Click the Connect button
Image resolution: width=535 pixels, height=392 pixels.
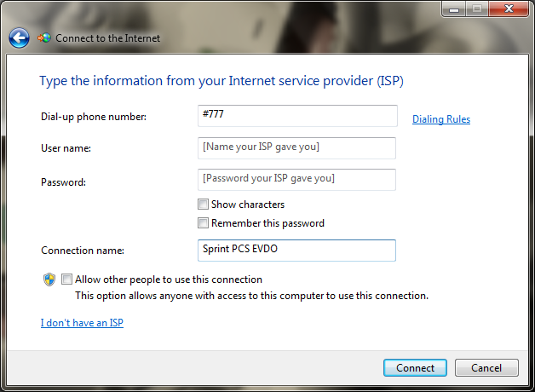click(x=415, y=368)
